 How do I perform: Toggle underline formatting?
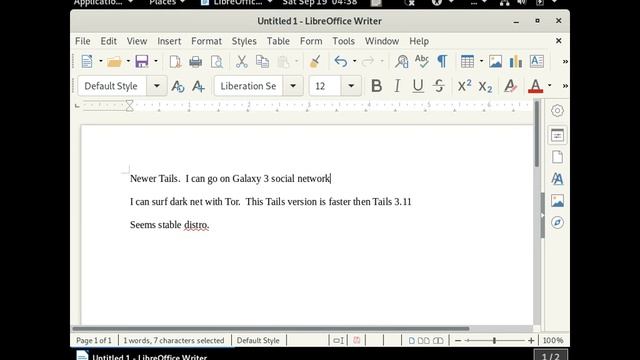[418, 86]
